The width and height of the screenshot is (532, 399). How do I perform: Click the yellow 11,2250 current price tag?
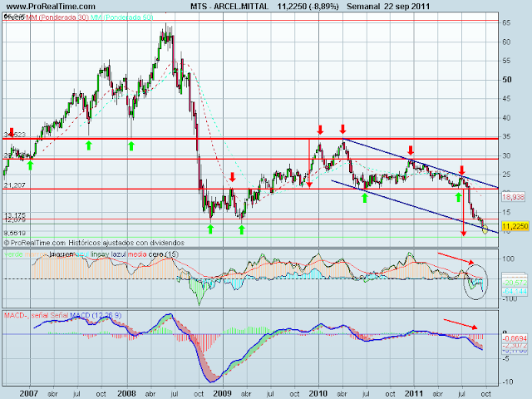point(515,226)
